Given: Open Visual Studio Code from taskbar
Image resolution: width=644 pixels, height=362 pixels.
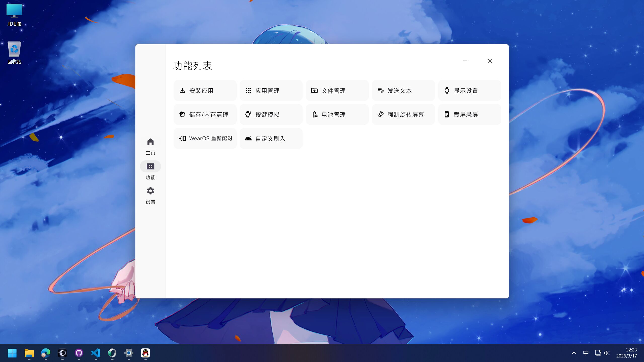Looking at the screenshot, I should 96,353.
